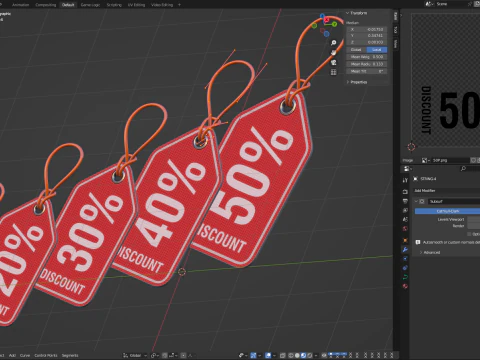Switch to material preview shading mode
The width and height of the screenshot is (480, 360).
[x=303, y=356]
